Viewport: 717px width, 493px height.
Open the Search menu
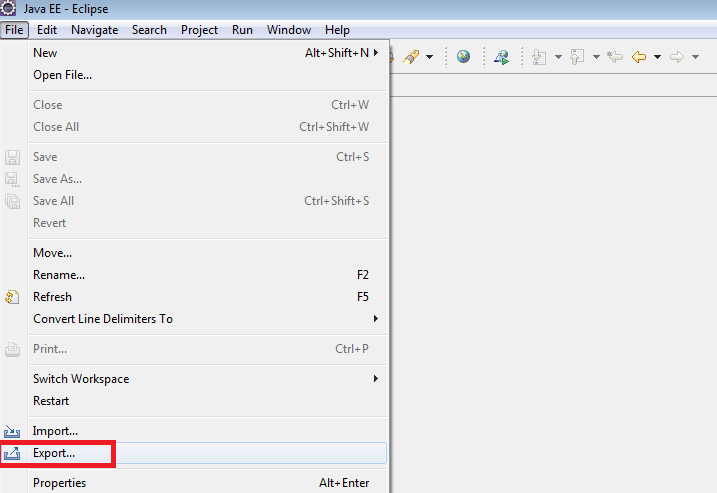point(149,30)
